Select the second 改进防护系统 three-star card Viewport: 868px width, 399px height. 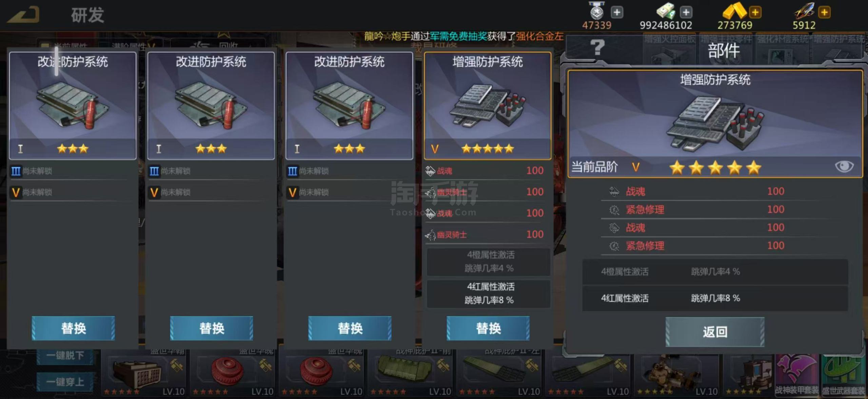[211, 105]
